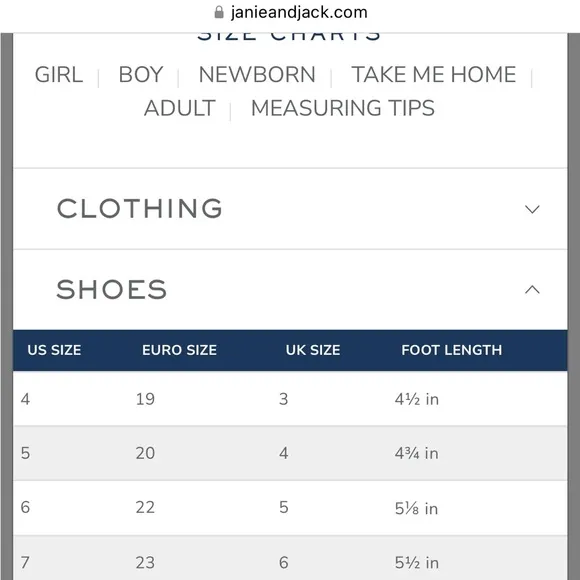Collapse the Shoes section chevron
This screenshot has height=580, width=580.
click(x=532, y=289)
